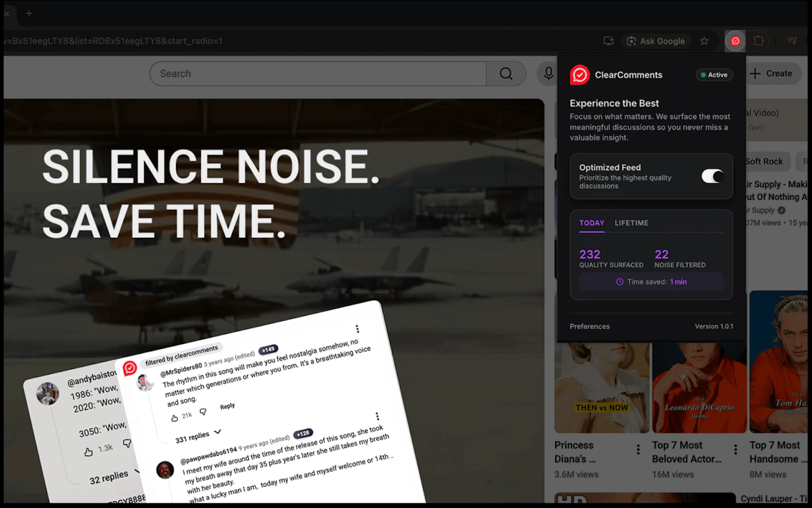
Task: Click the magnifier search button
Action: coord(506,74)
